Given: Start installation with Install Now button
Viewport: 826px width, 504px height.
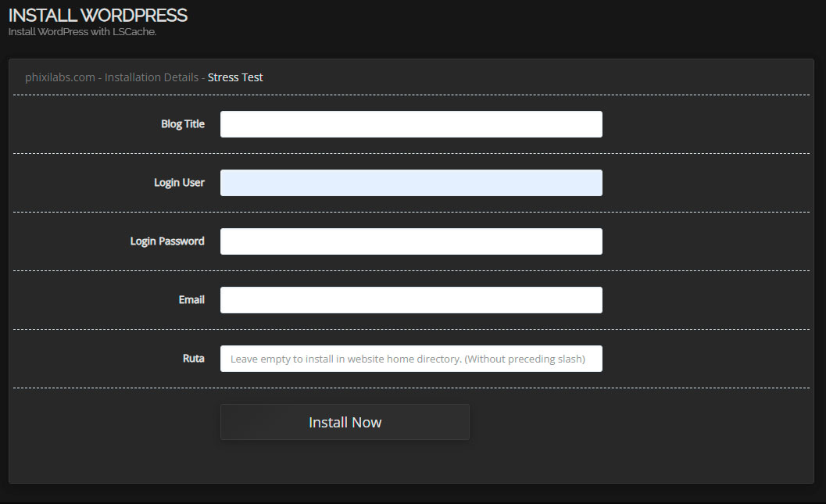Looking at the screenshot, I should (x=345, y=422).
